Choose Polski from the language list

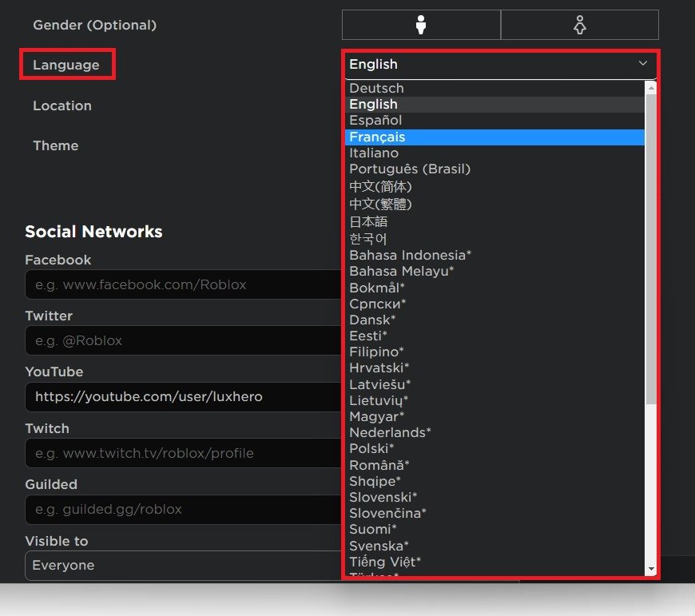371,448
